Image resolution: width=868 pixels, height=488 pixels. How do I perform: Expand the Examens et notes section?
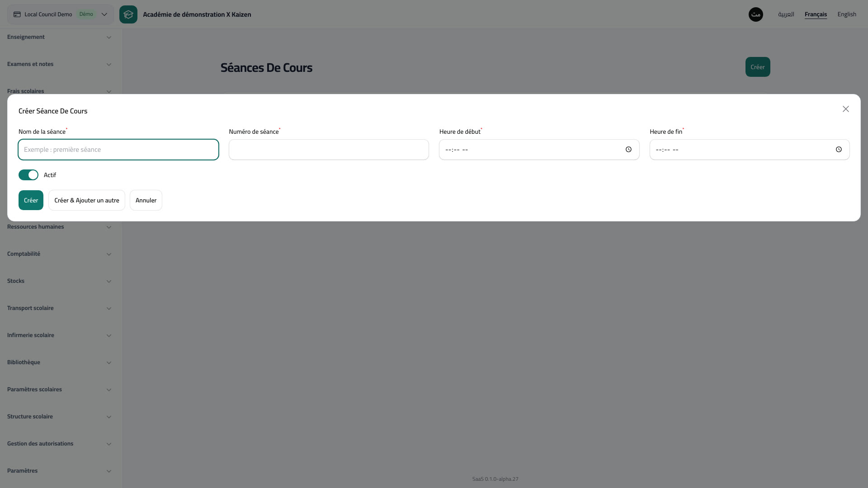[x=59, y=64]
